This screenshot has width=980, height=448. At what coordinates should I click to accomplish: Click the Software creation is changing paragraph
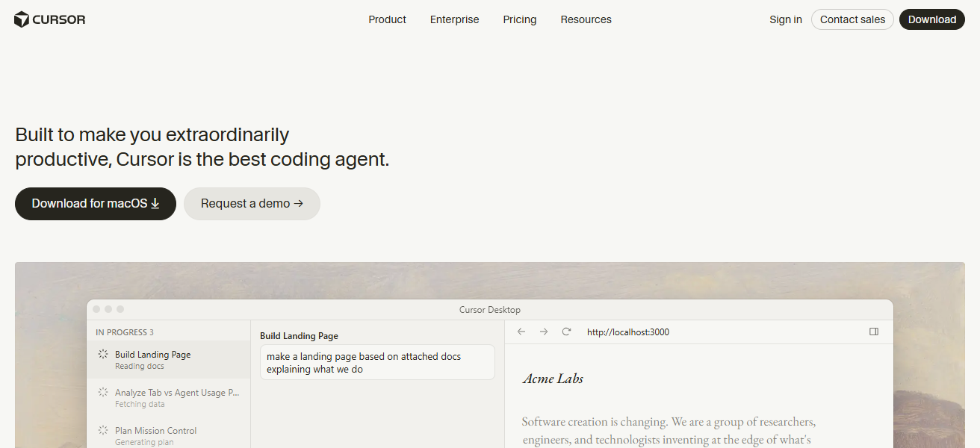[x=669, y=432]
